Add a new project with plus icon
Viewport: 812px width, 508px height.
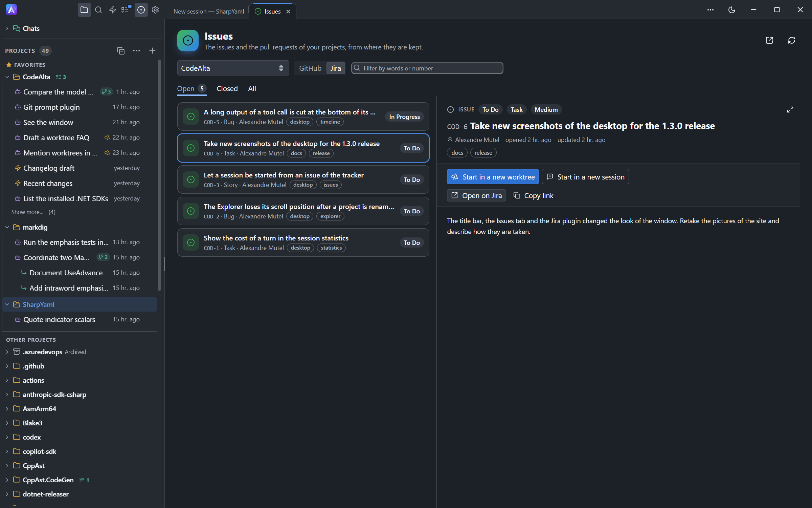coord(152,51)
